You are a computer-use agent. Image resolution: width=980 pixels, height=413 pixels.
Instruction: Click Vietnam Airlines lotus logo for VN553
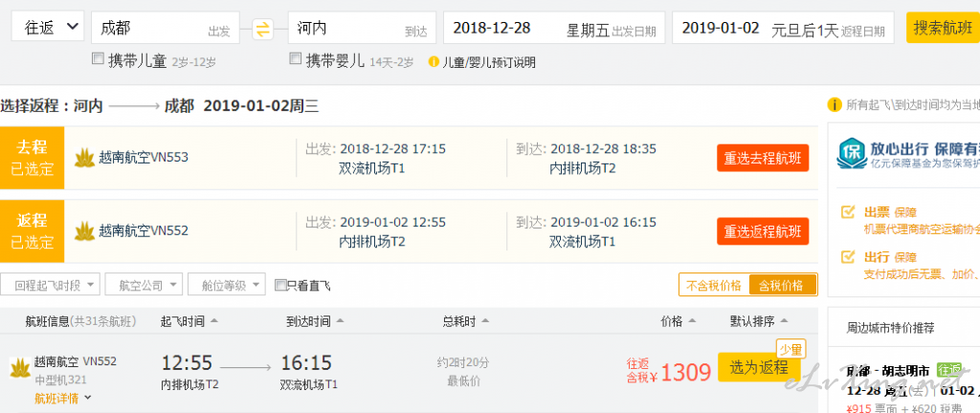(84, 158)
